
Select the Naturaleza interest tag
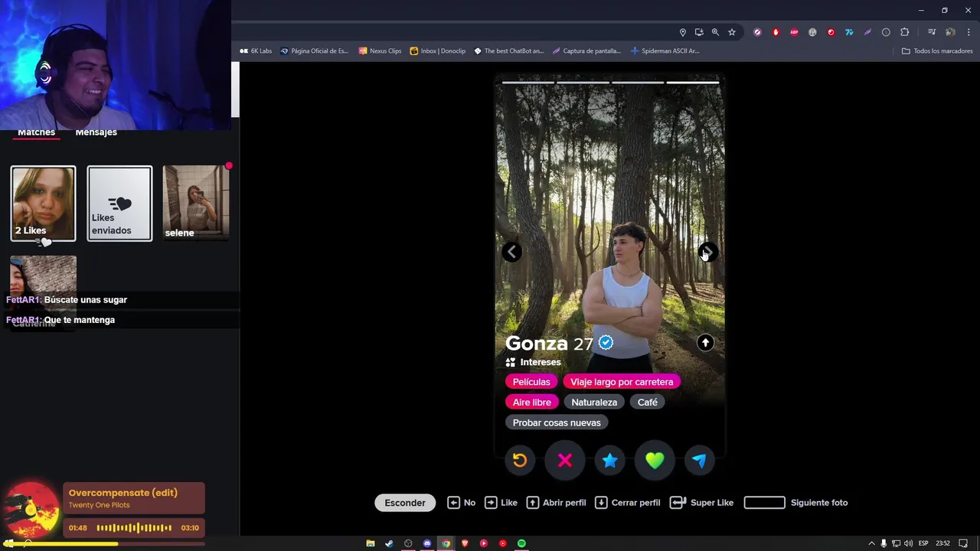click(x=594, y=403)
